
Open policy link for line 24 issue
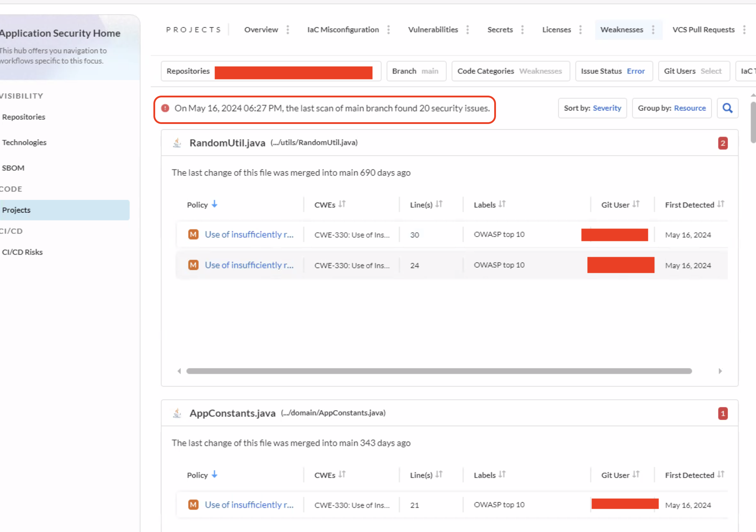[x=249, y=265]
